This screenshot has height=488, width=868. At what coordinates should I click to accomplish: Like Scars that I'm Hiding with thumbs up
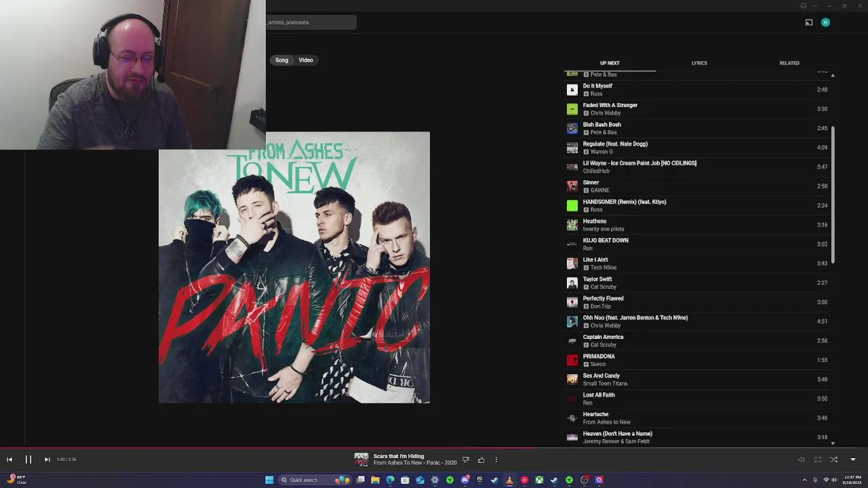[x=481, y=460]
